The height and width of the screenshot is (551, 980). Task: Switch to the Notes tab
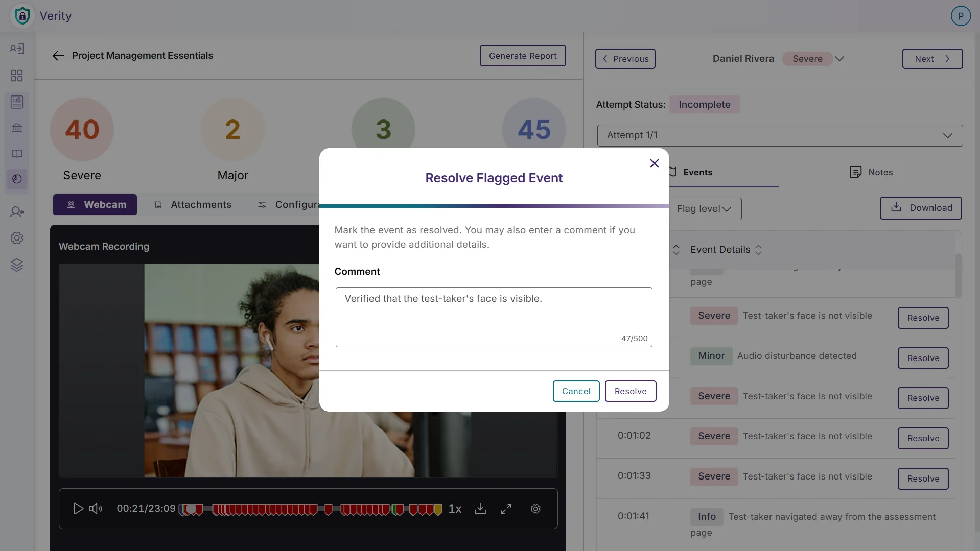871,172
